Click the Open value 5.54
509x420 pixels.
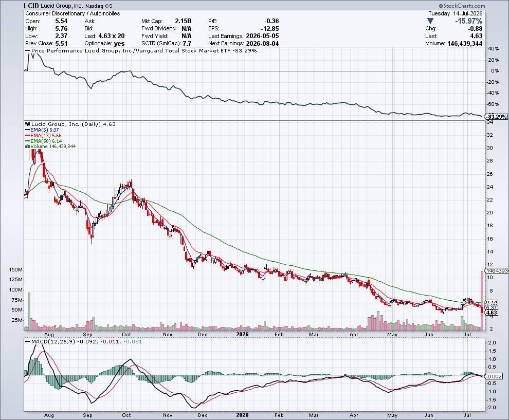tap(61, 21)
